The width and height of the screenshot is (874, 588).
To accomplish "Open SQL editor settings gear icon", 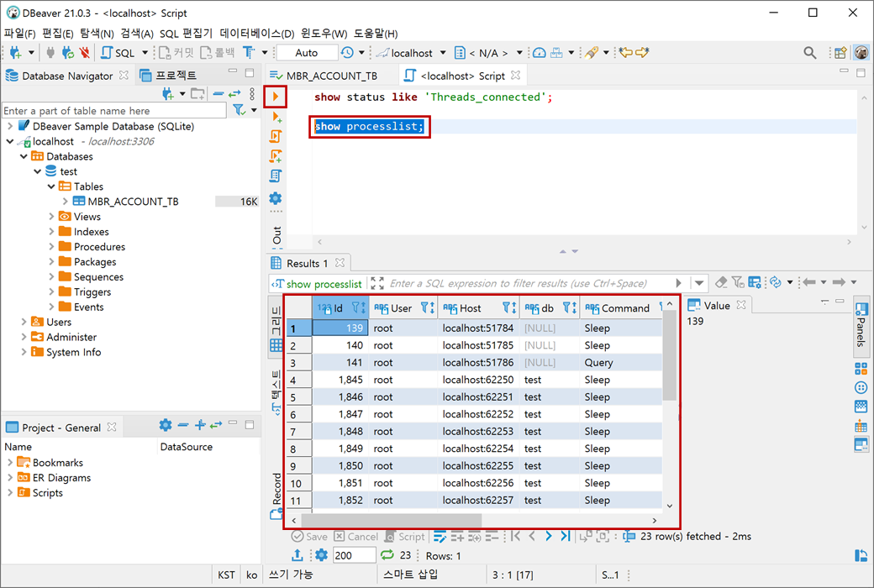I will click(276, 198).
